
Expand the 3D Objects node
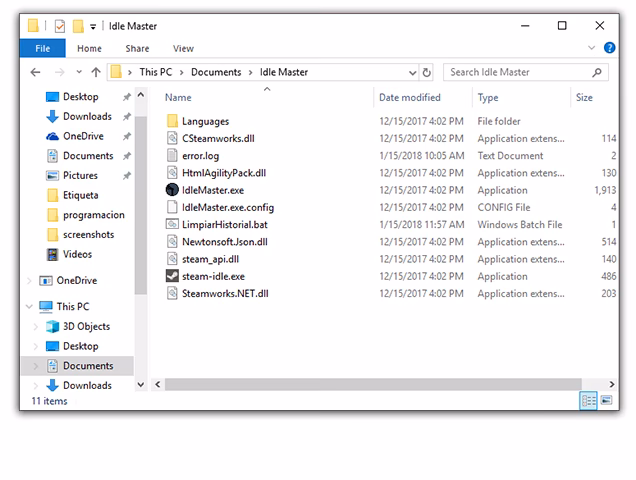pyautogui.click(x=36, y=326)
